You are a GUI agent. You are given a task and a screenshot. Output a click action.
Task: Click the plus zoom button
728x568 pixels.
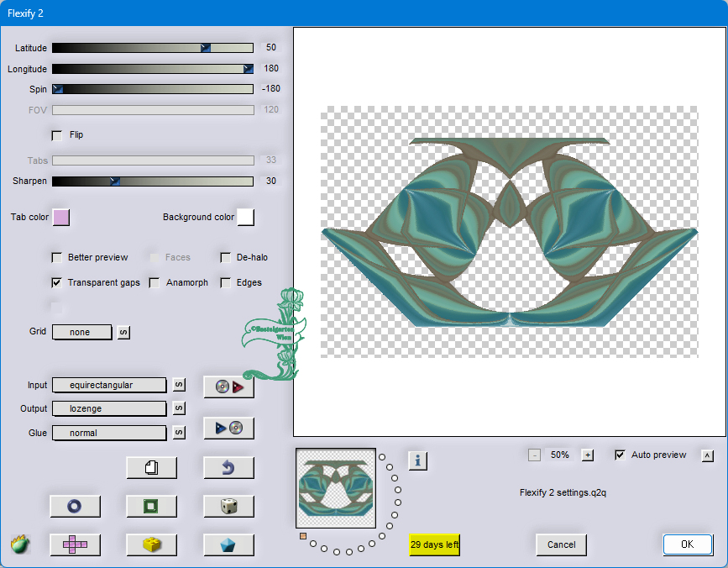click(x=588, y=455)
